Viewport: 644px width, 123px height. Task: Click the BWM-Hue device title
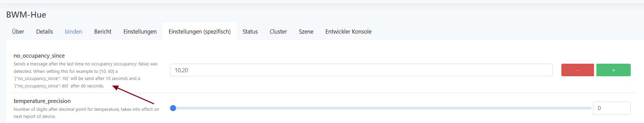coord(26,15)
